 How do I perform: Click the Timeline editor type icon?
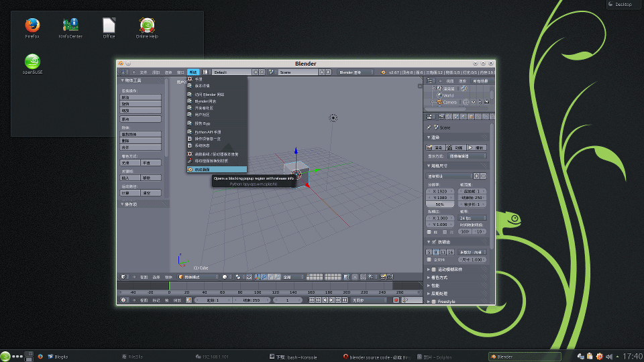(x=123, y=300)
